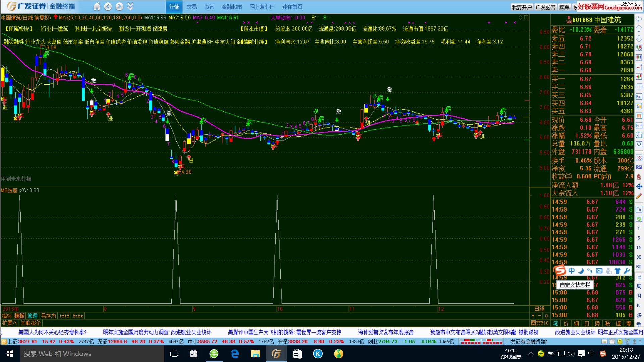Navigate forward with the right arrow
The height and width of the screenshot is (362, 644).
[x=119, y=6]
